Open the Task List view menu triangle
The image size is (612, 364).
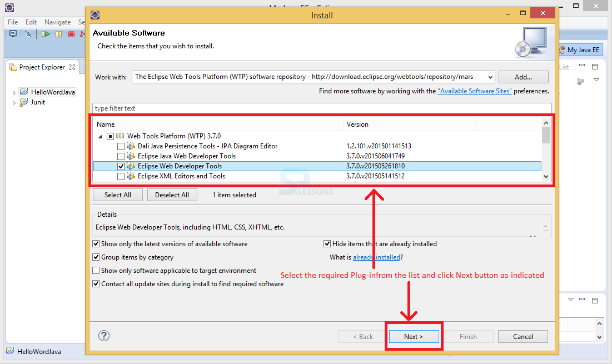pos(596,80)
